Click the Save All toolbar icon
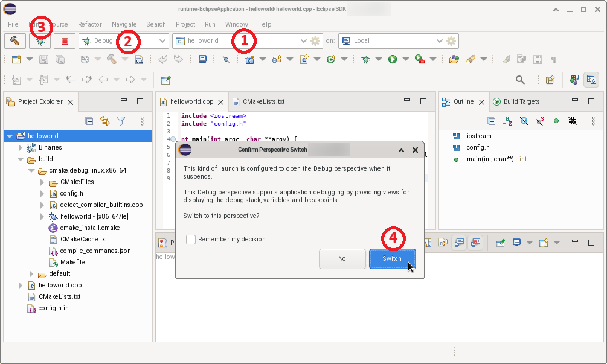This screenshot has width=607, height=364. click(x=60, y=59)
